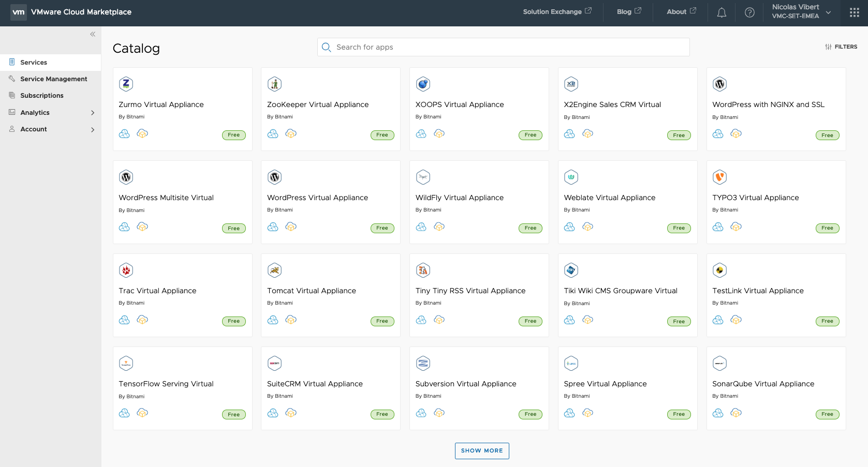The height and width of the screenshot is (467, 868).
Task: Click the XOOPS Virtual Appliance logo
Action: point(423,84)
